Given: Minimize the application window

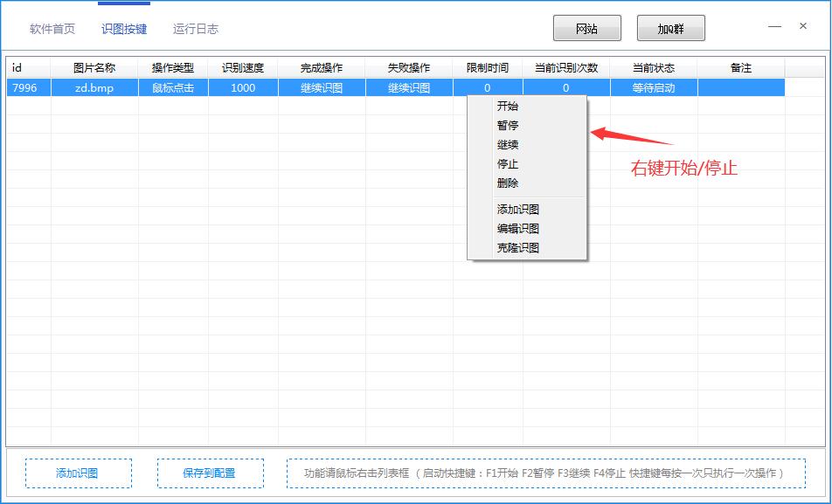Looking at the screenshot, I should coord(774,26).
